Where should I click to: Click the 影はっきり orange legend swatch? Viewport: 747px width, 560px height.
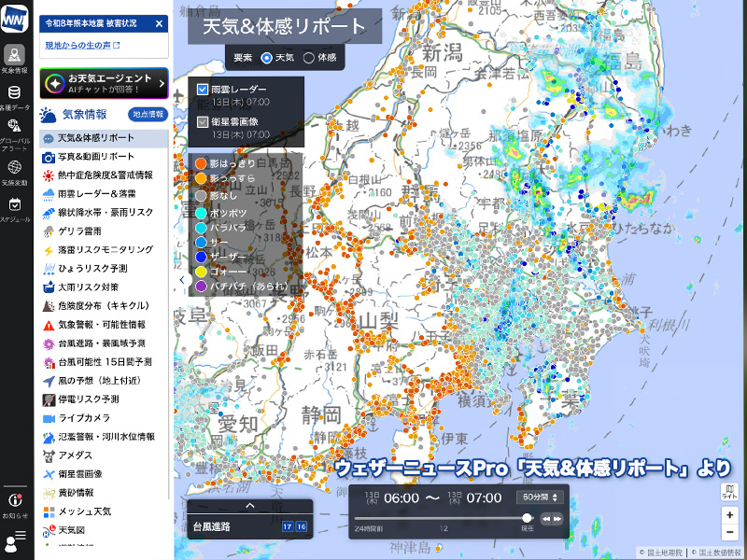pos(201,163)
